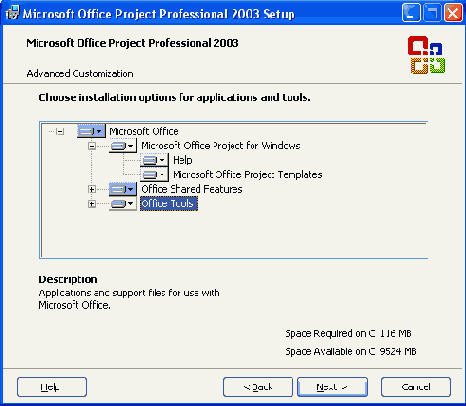This screenshot has width=466, height=406.
Task: Expand the Office Tools node
Action: pyautogui.click(x=92, y=204)
